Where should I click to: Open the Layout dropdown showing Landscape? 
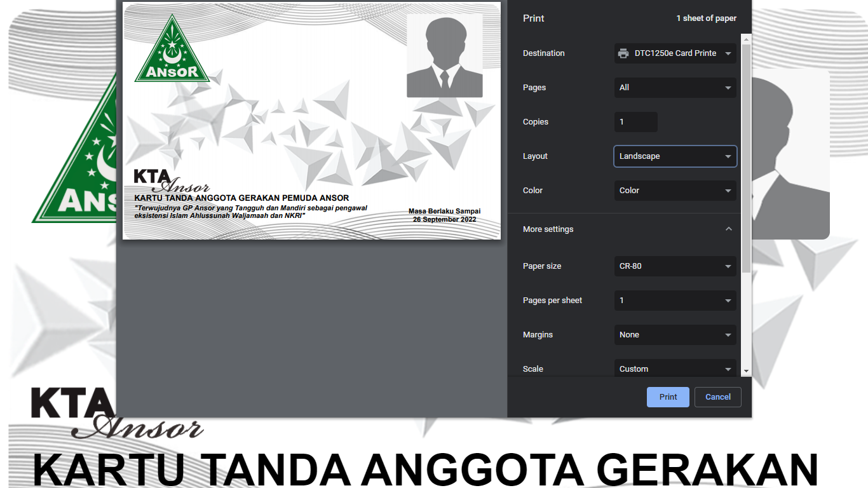[x=675, y=156]
